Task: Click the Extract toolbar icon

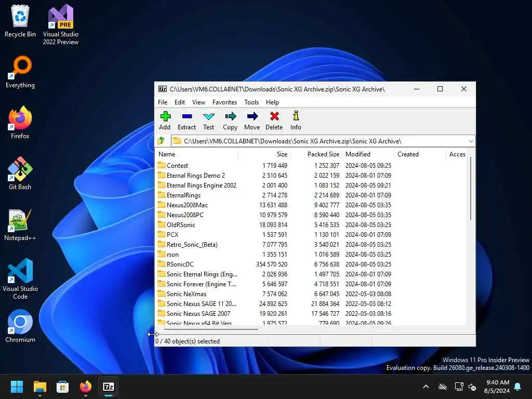Action: (187, 121)
